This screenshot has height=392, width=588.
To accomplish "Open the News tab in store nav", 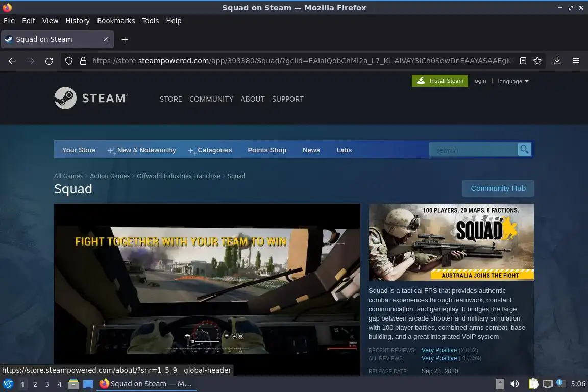I will (311, 150).
